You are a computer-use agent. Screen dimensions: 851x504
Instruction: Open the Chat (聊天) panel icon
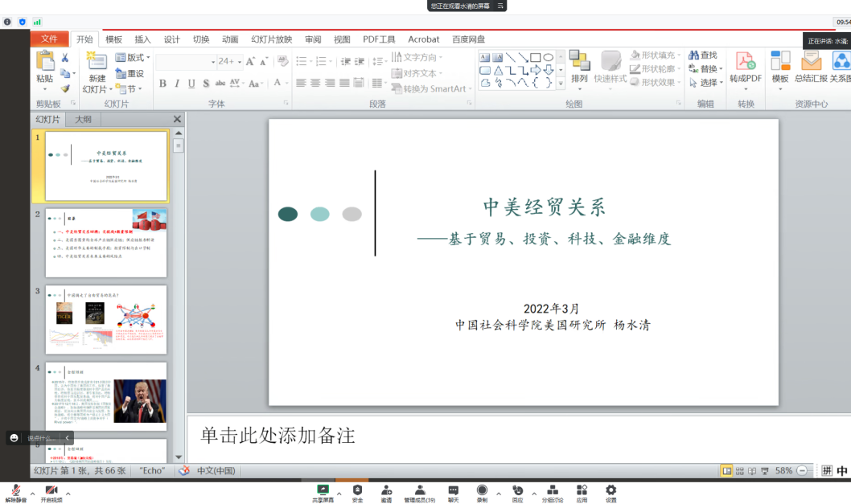point(454,490)
